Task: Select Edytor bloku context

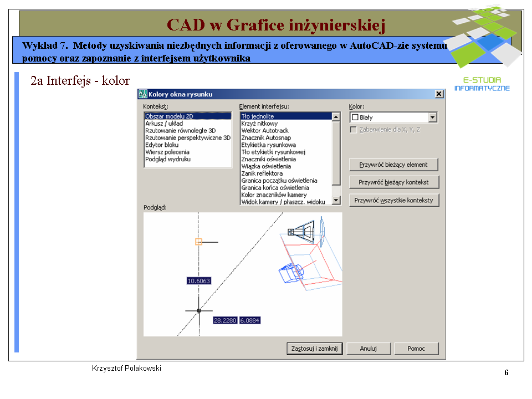Action: [x=188, y=145]
